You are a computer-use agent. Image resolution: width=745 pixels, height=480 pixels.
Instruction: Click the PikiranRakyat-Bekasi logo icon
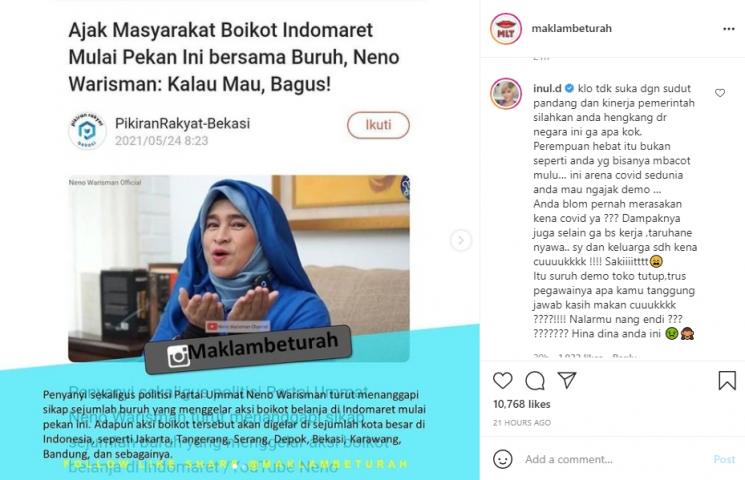[87, 131]
